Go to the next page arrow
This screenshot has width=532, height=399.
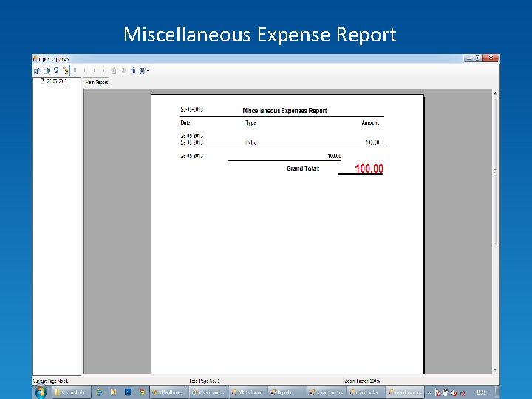[95, 71]
